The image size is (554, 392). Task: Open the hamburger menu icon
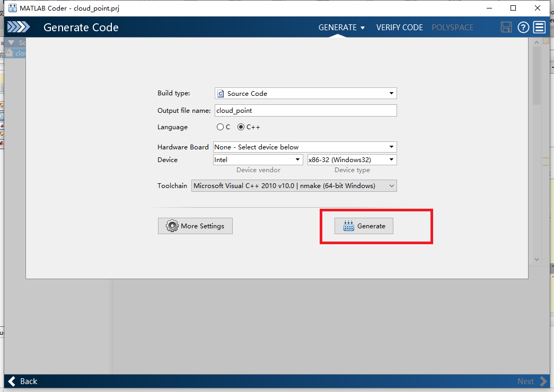coord(540,27)
